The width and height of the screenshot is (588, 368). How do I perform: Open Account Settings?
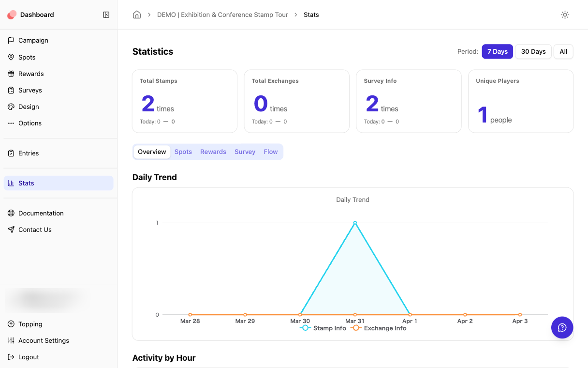[59, 340]
